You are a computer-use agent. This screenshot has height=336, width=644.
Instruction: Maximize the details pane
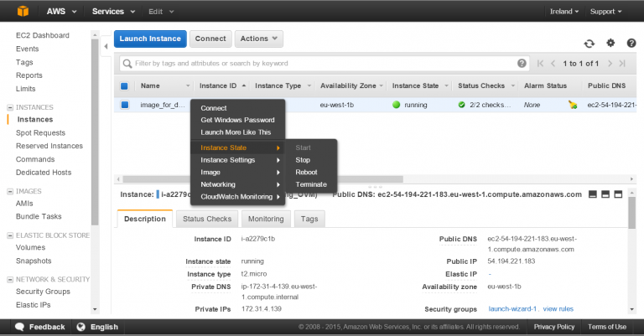click(x=618, y=194)
